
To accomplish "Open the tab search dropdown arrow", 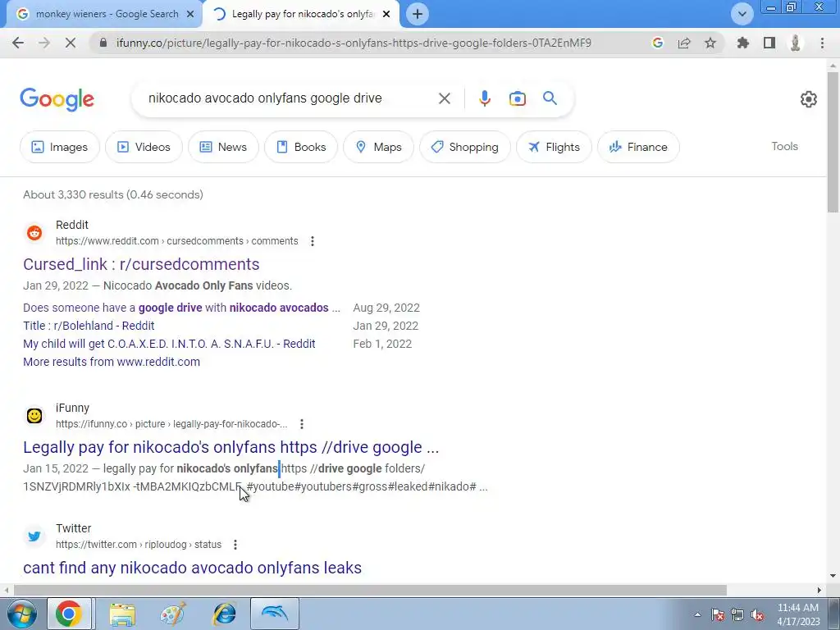I will tap(742, 14).
